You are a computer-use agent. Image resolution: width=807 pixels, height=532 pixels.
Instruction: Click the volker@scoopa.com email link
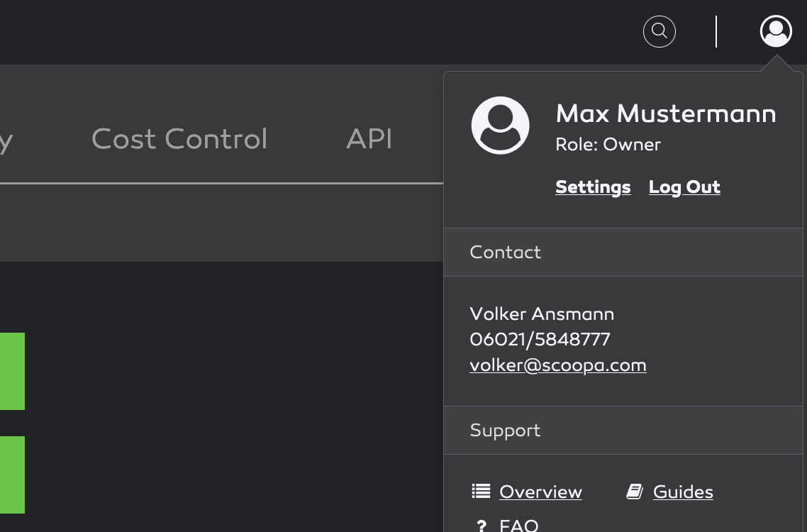[x=558, y=365]
